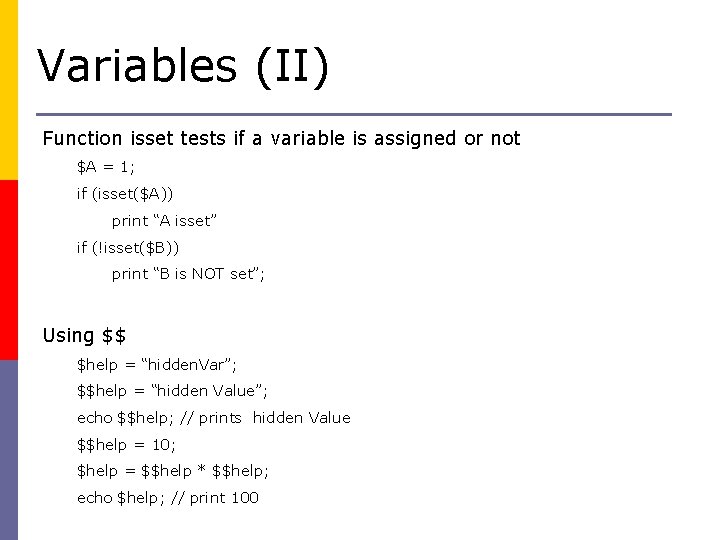Click the "Function isset tests" heading line
This screenshot has width=720, height=540.
tap(281, 138)
